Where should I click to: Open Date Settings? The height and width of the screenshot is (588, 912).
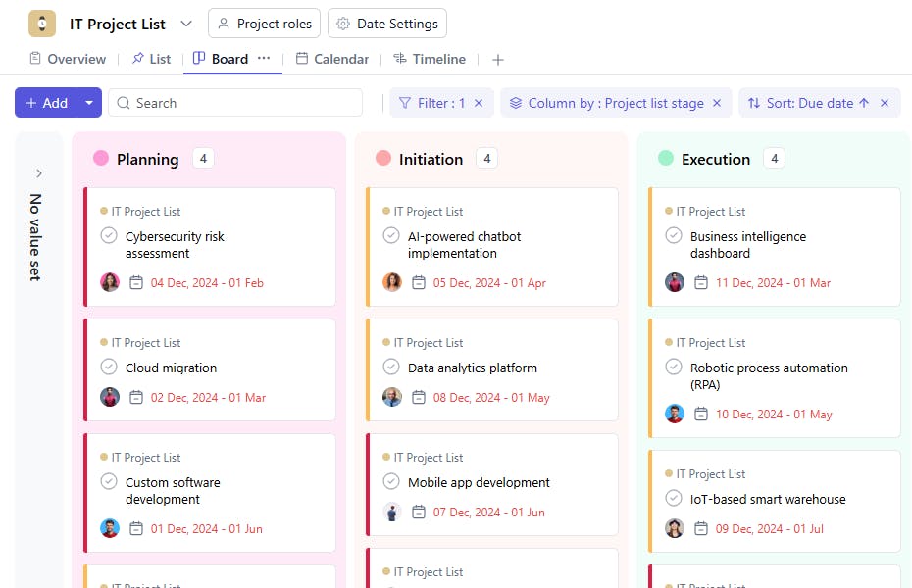387,24
